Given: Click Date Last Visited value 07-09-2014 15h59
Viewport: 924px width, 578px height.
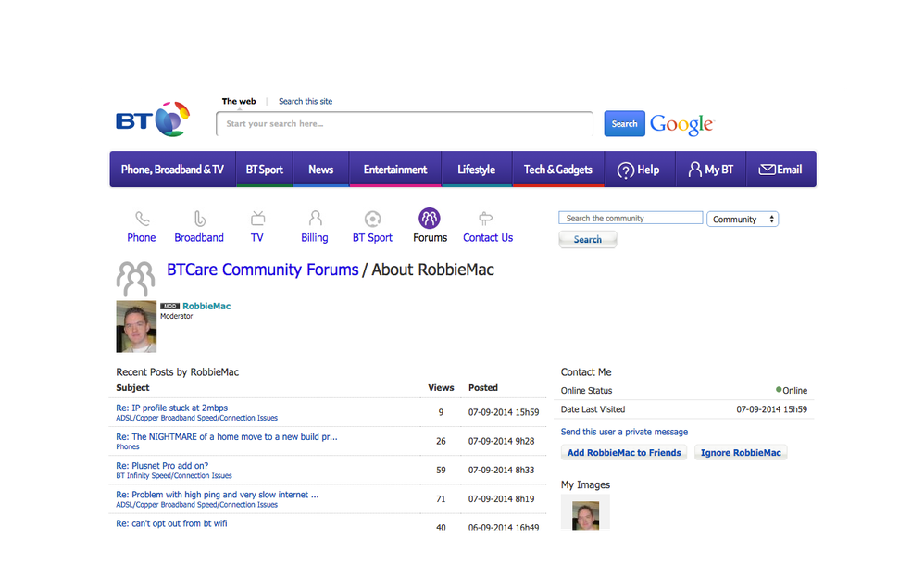Looking at the screenshot, I should pyautogui.click(x=772, y=408).
